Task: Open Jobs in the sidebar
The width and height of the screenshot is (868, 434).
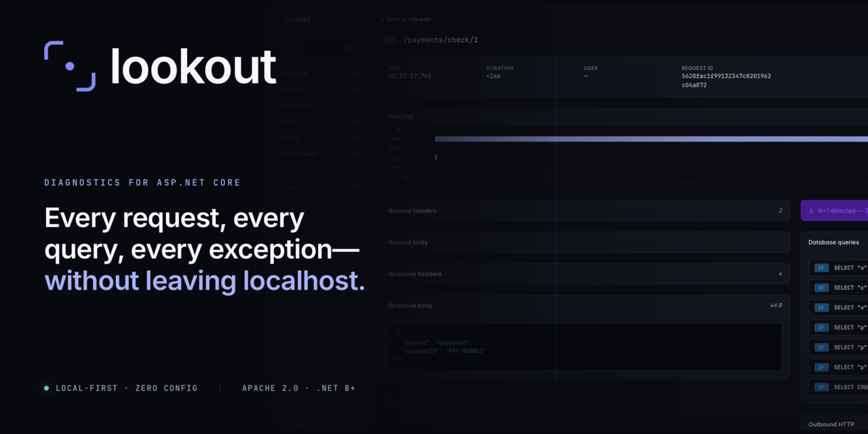Action: click(314, 170)
